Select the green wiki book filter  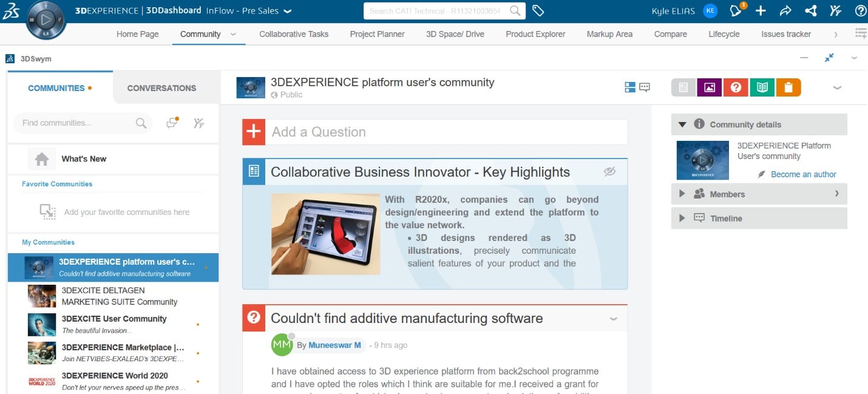click(762, 87)
